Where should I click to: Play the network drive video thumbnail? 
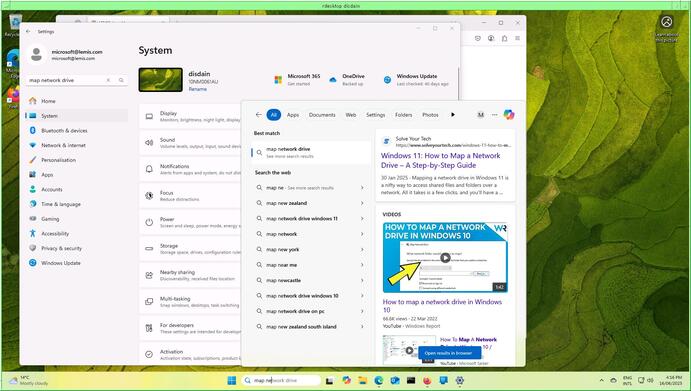pos(445,257)
